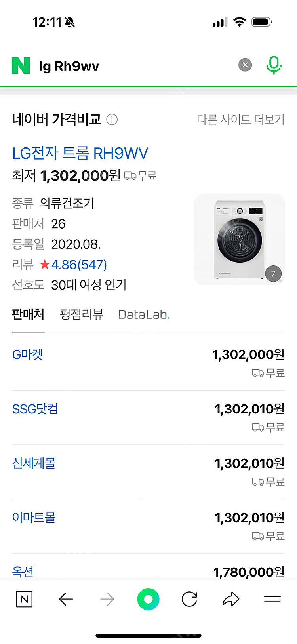Open the dryer product thumbnail image

239,240
